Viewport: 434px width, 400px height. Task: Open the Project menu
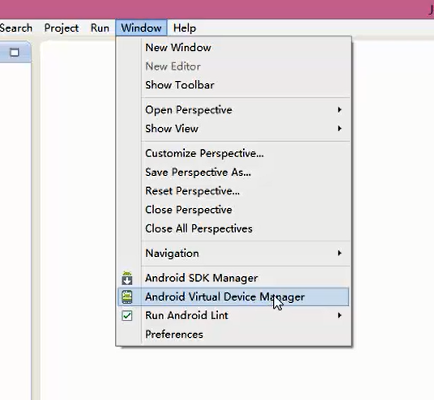click(61, 28)
